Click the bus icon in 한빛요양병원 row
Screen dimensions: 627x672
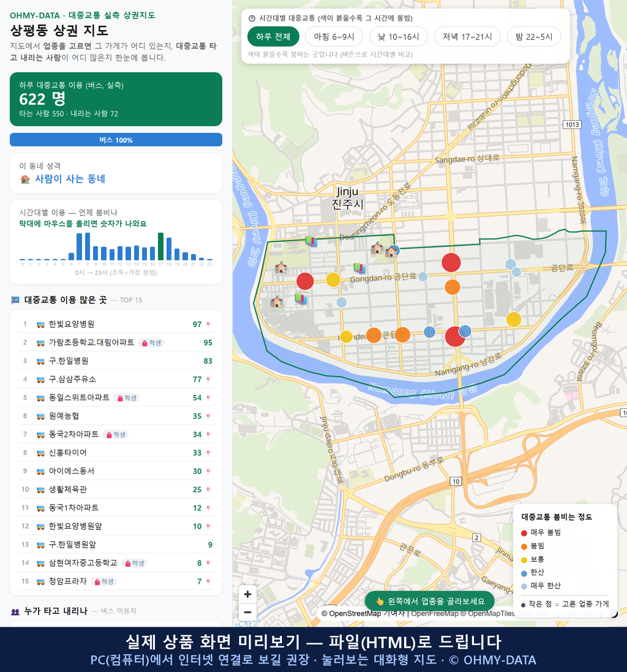tap(41, 325)
